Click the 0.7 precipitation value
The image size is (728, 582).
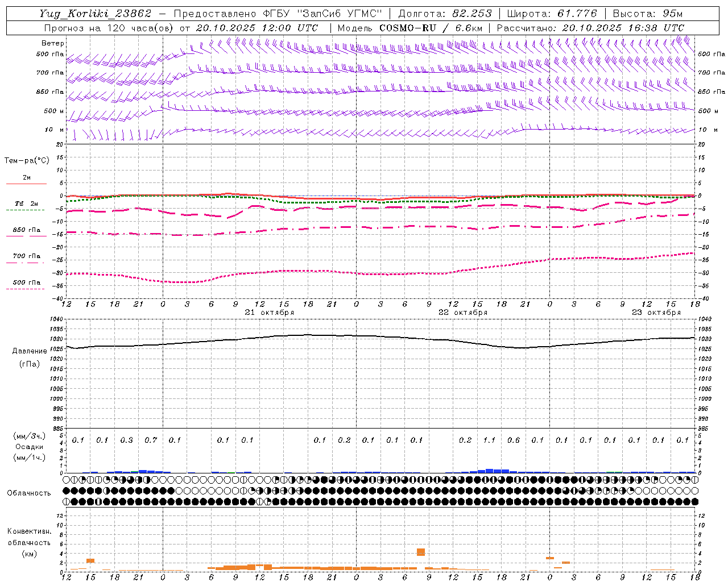(x=151, y=440)
